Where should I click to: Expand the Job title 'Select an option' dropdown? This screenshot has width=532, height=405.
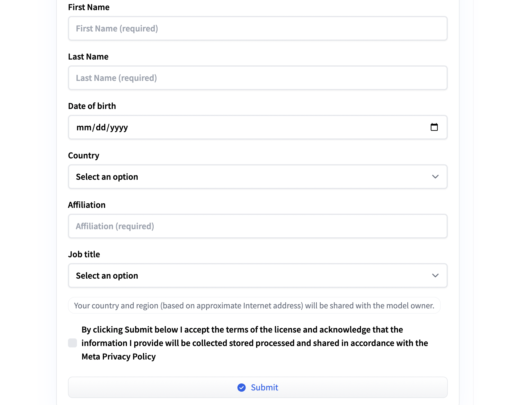pyautogui.click(x=257, y=276)
